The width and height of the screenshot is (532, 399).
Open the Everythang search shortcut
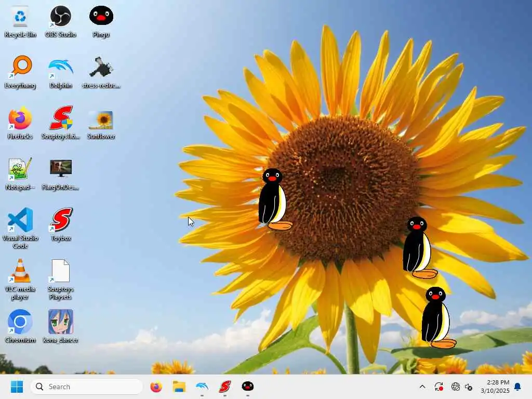(20, 72)
